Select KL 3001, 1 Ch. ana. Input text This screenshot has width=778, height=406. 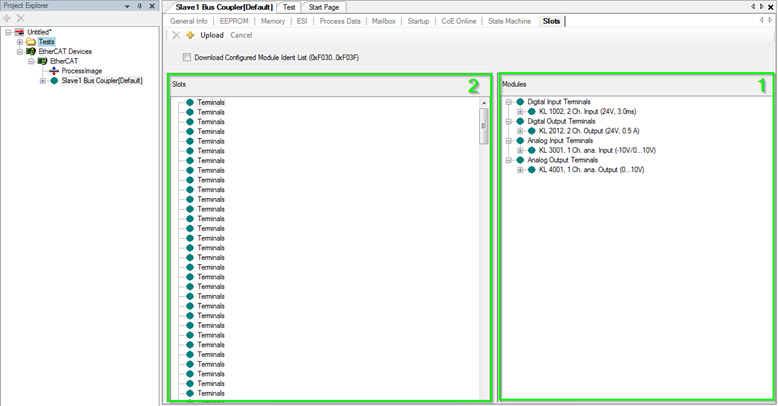click(x=597, y=150)
